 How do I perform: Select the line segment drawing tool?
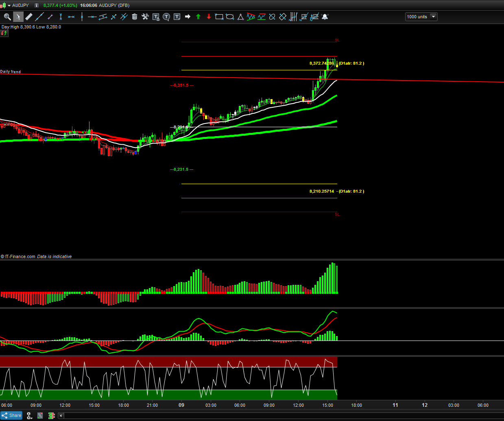click(50, 17)
